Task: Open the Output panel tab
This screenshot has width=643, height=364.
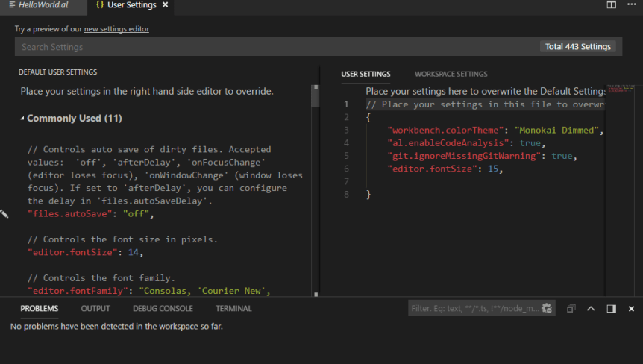Action: pyautogui.click(x=95, y=308)
